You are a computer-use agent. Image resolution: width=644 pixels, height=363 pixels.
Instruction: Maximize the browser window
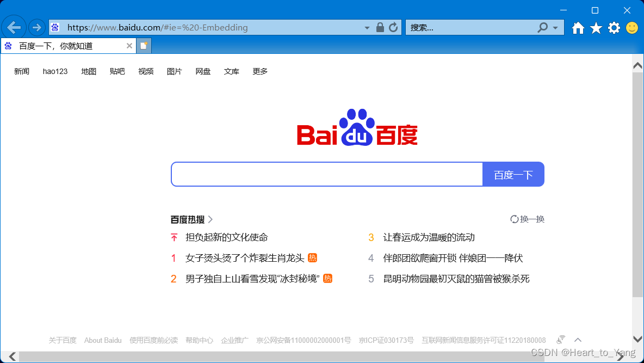(x=595, y=10)
